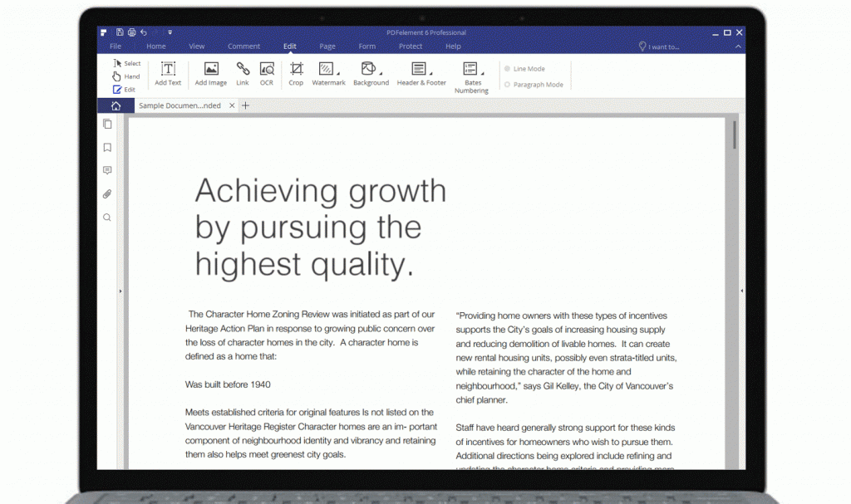
Task: Expand the right side panel arrow
Action: coord(742,291)
